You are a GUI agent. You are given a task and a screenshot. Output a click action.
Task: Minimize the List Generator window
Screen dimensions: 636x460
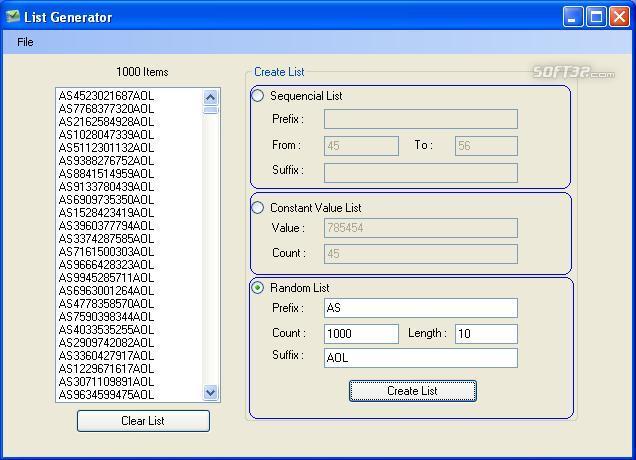[x=572, y=17]
